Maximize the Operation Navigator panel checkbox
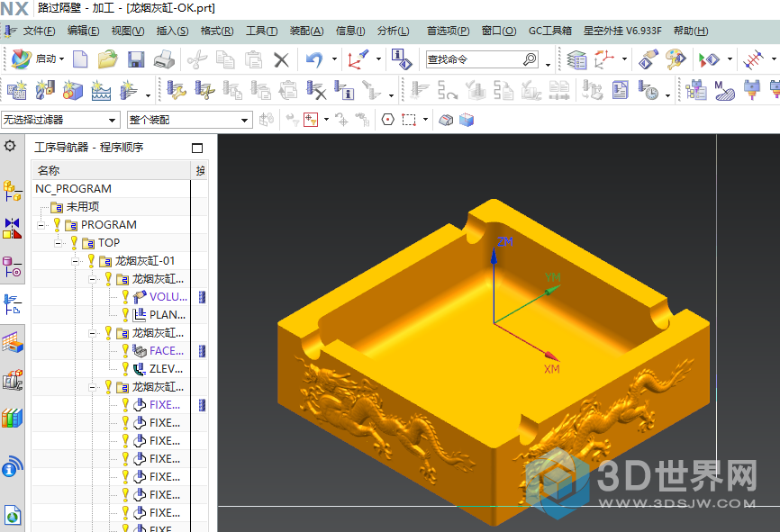 point(197,148)
